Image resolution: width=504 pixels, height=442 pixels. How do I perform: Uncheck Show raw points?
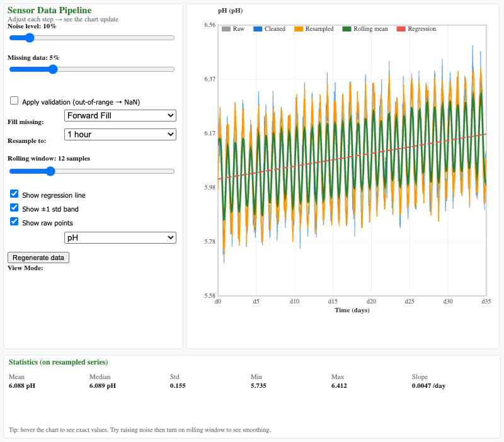tap(14, 222)
